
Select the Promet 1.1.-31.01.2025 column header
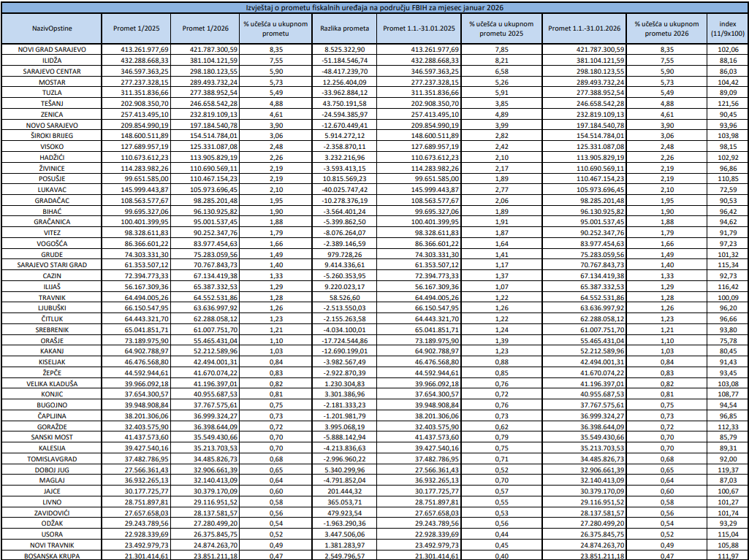[419, 28]
